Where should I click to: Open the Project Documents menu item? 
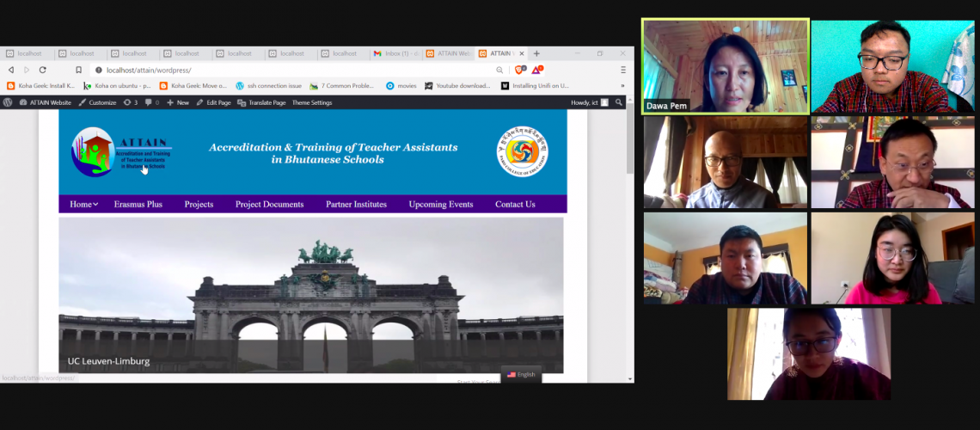click(269, 205)
